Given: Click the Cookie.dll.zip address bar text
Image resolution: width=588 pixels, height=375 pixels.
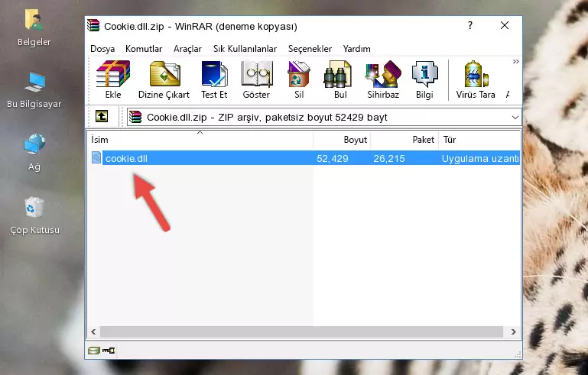Looking at the screenshot, I should pos(267,118).
